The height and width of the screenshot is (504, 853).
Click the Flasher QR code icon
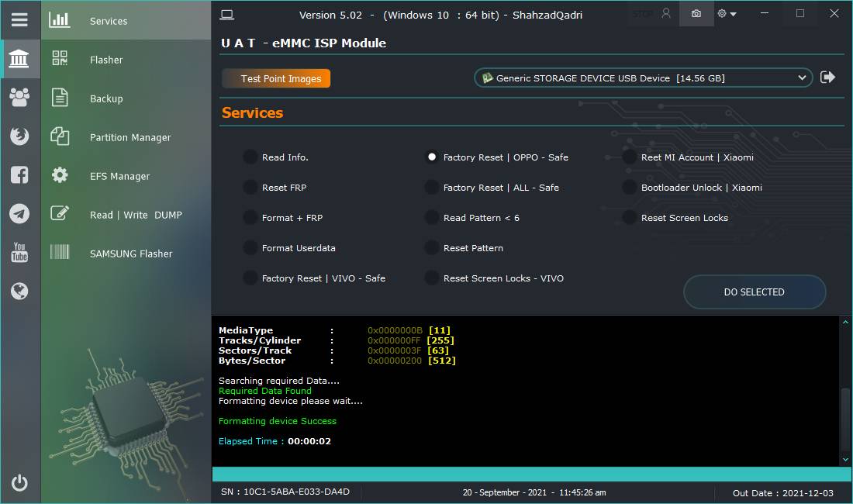tap(59, 58)
